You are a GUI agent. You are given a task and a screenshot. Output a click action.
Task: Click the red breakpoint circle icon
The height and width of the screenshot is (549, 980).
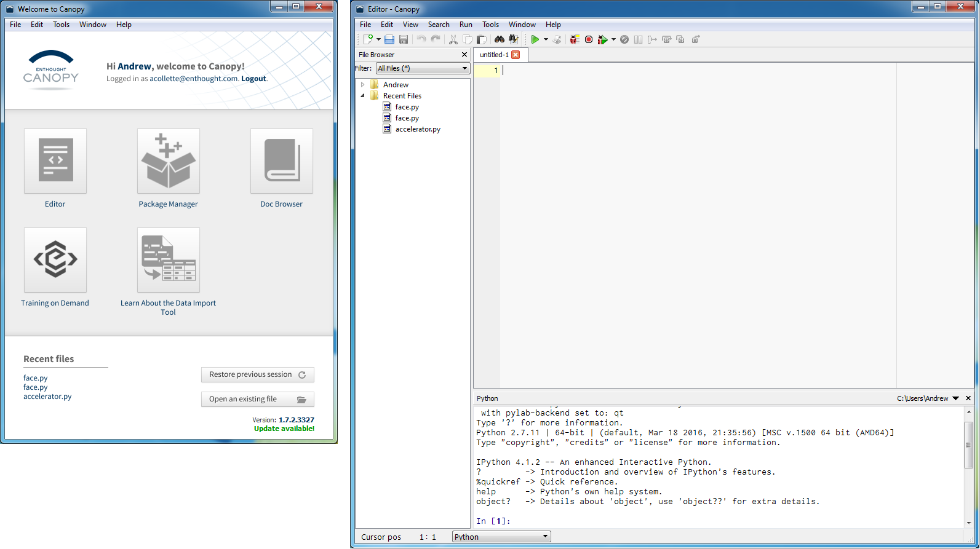tap(589, 39)
